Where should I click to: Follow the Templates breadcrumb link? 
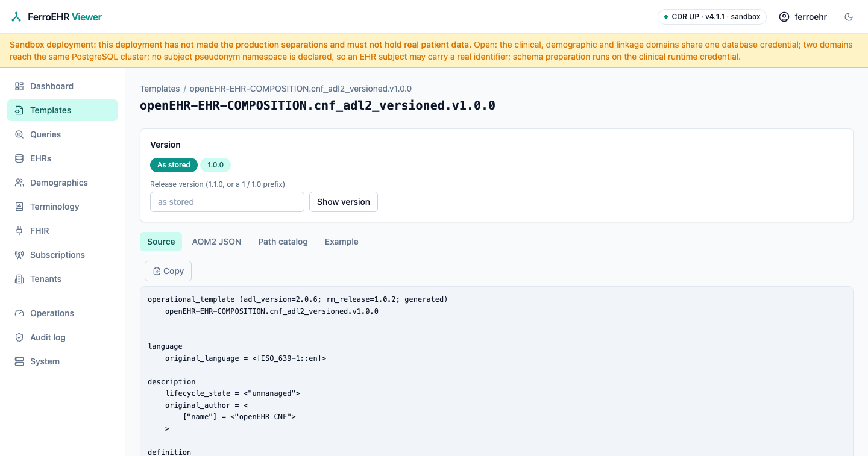coord(160,89)
